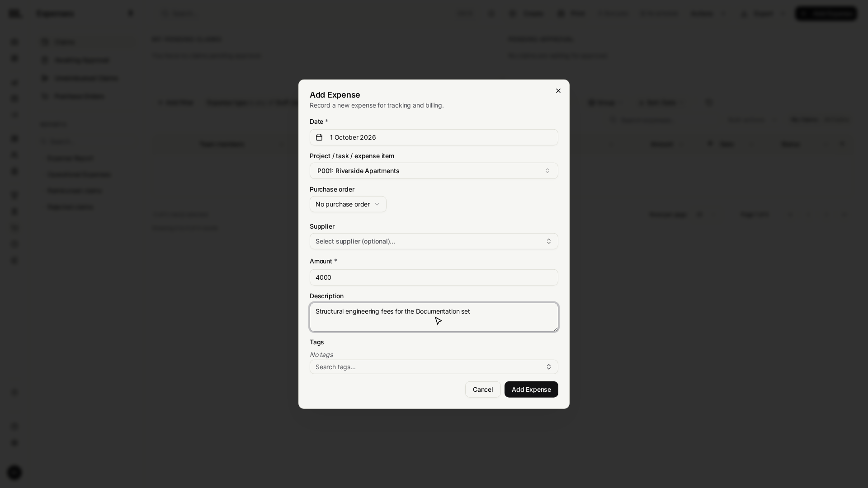Expand the project selector P001: Riverside Apartments
This screenshot has height=488, width=868.
(x=434, y=171)
